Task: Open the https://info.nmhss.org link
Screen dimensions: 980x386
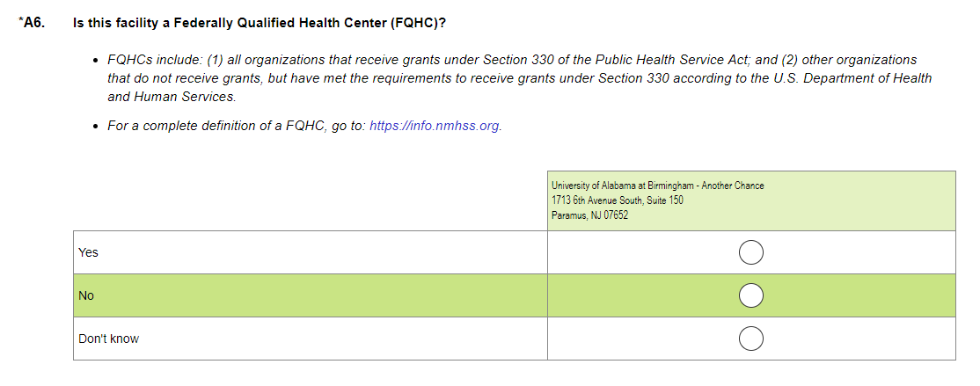Action: [x=435, y=126]
